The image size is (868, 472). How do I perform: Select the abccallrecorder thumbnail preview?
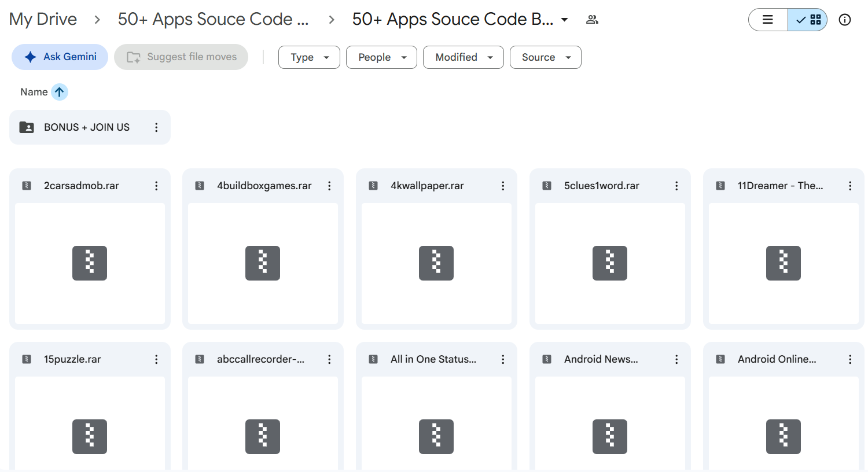(263, 423)
